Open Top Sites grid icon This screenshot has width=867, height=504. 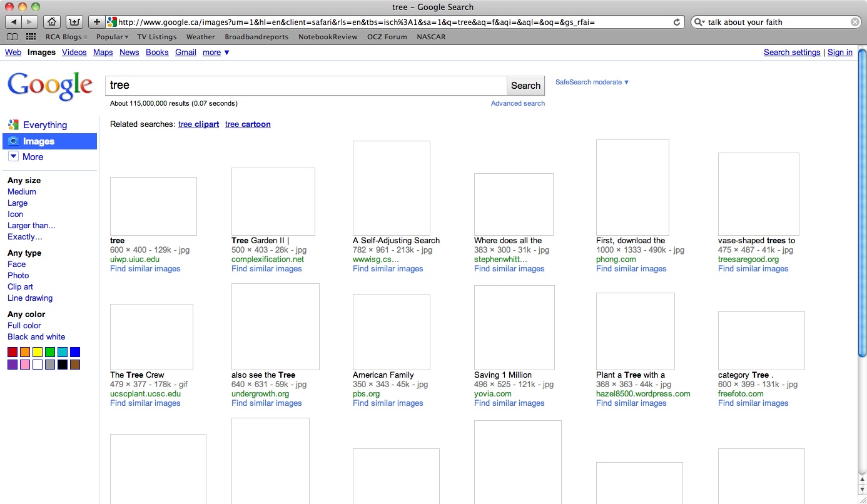pos(31,37)
